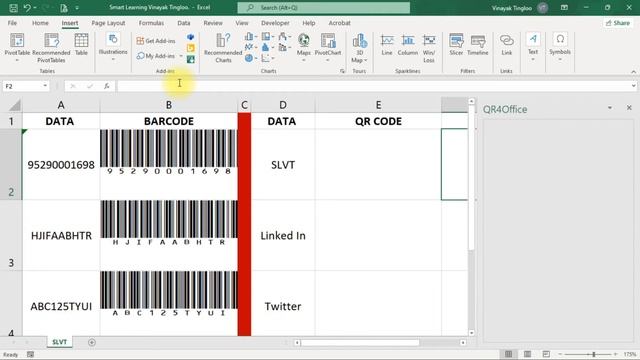Open Recommended Charts
The image size is (640, 360).
coord(223,48)
